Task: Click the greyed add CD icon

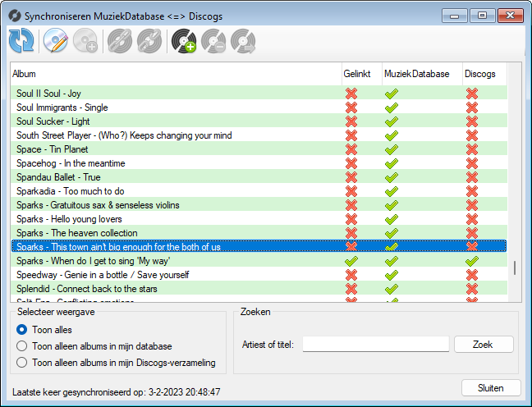Action: click(85, 41)
